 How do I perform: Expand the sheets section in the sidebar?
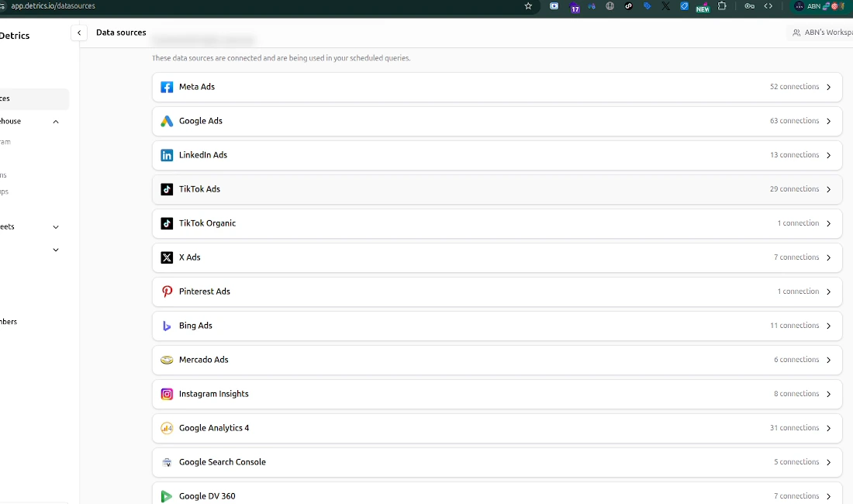tap(55, 226)
